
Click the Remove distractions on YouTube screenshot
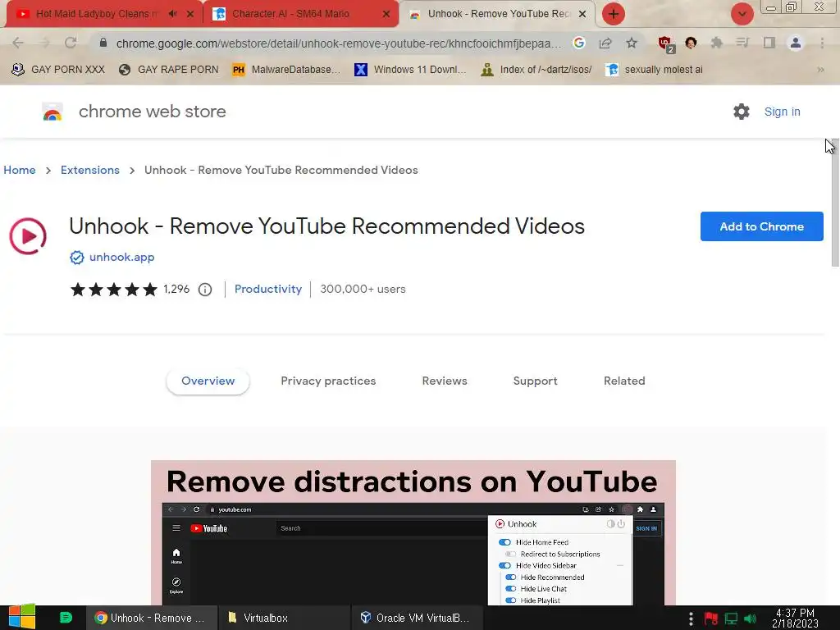pyautogui.click(x=413, y=533)
